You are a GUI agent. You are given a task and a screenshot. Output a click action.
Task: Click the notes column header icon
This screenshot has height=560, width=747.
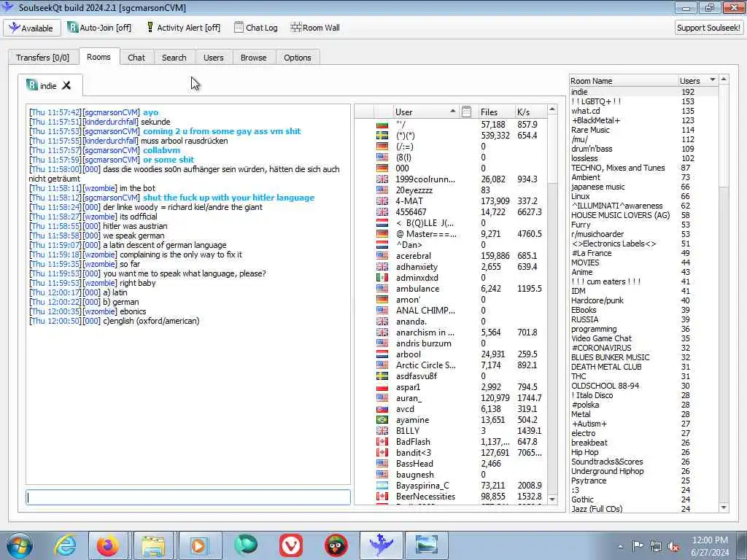(x=467, y=112)
